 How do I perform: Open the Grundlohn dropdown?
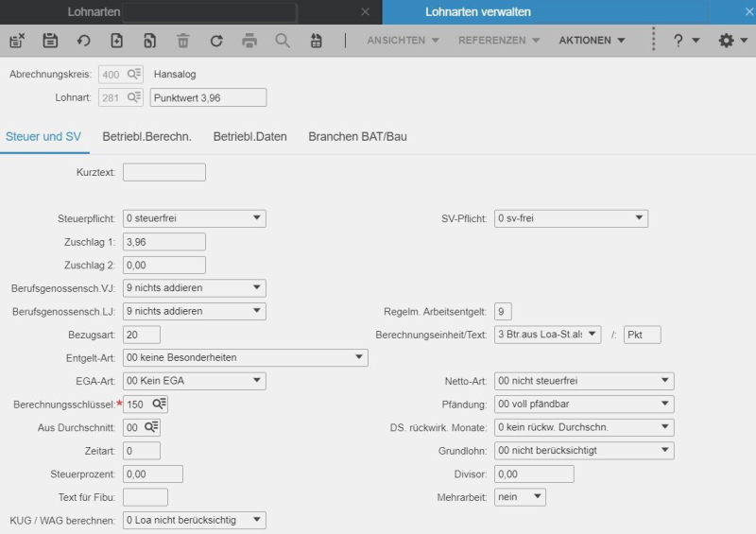pos(584,450)
